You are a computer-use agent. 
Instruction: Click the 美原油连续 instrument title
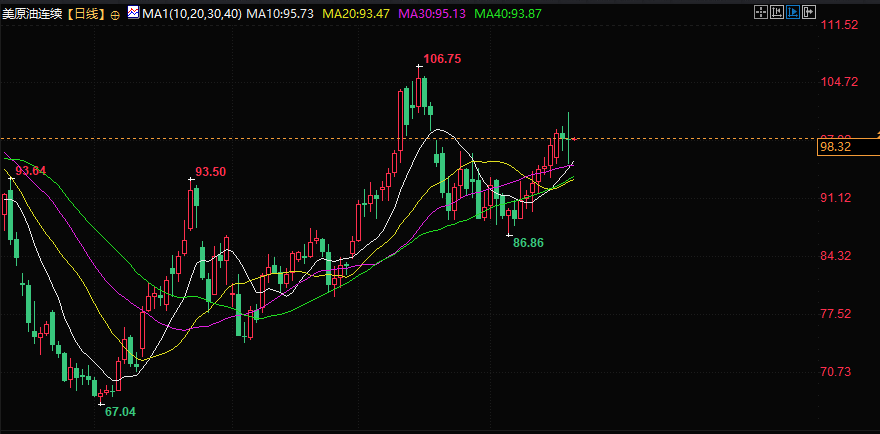[x=34, y=14]
